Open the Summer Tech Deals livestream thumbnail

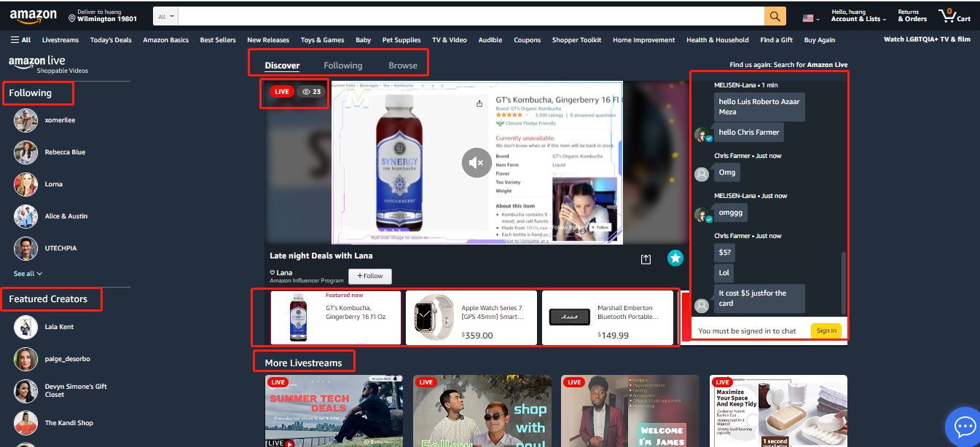(x=334, y=411)
